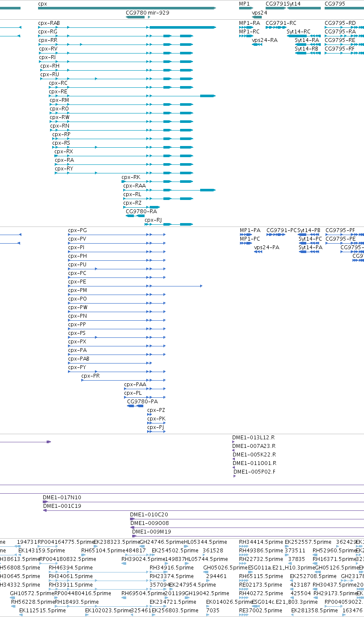The image size is (364, 617).
Task: Click transcript cpx-RG label
Action: [47, 32]
